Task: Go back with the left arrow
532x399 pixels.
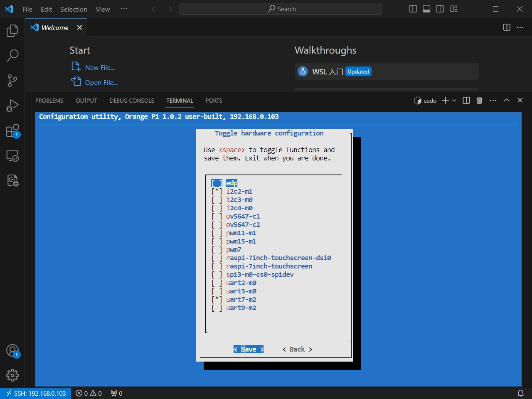Action: [155, 9]
